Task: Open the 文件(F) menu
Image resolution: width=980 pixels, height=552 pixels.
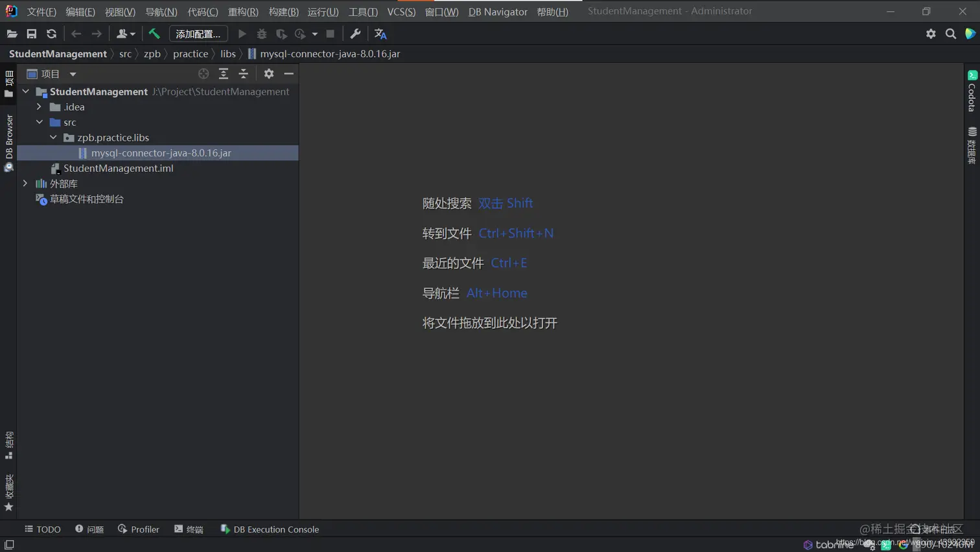Action: 41,11
